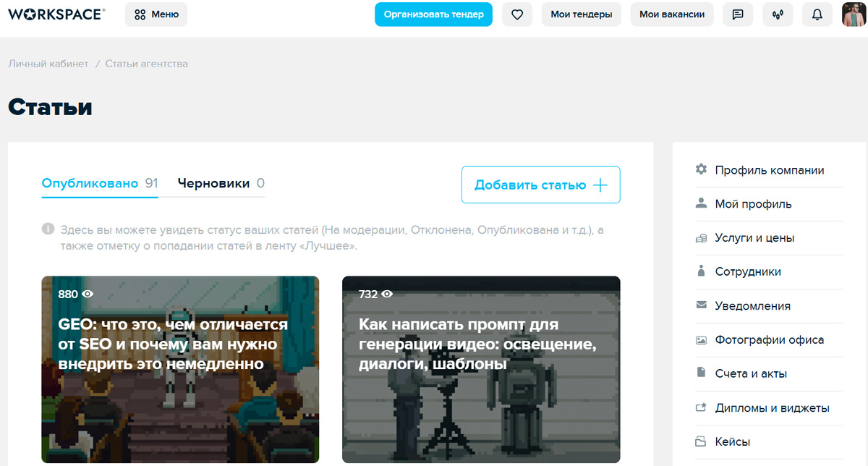
Task: Select the photo icon beside Фотографии офиса
Action: [700, 339]
